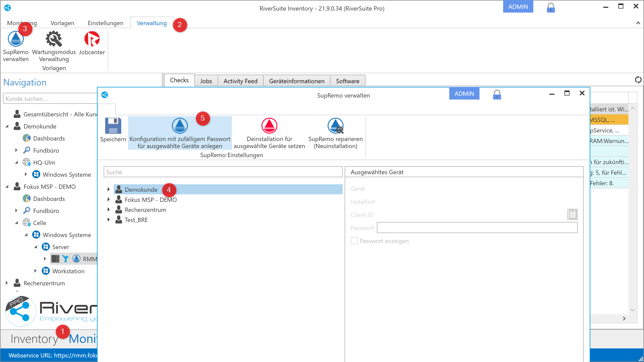Collapse HQ-Ulm node in Navigation
Image resolution: width=644 pixels, height=362 pixels.
[x=17, y=162]
